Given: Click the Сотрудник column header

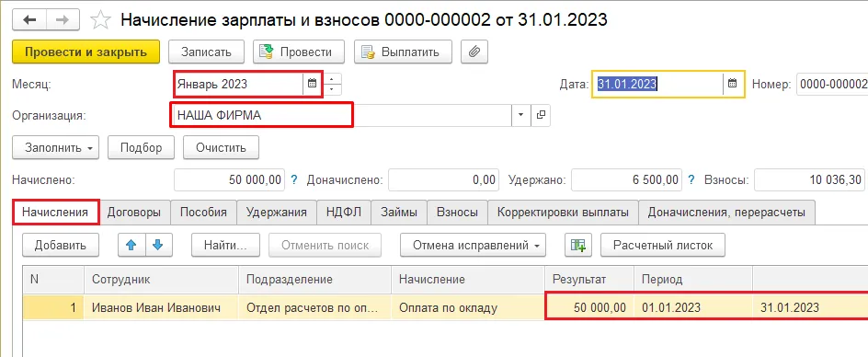Looking at the screenshot, I should (x=161, y=280).
